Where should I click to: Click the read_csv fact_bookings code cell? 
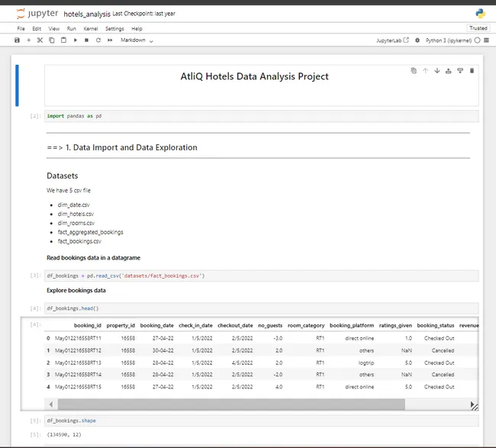point(261,276)
